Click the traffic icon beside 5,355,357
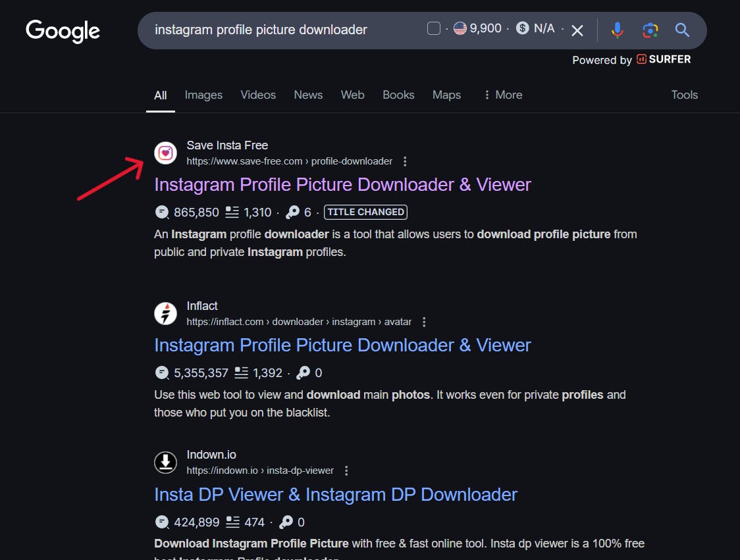Screen dimensions: 740x560 [162, 372]
